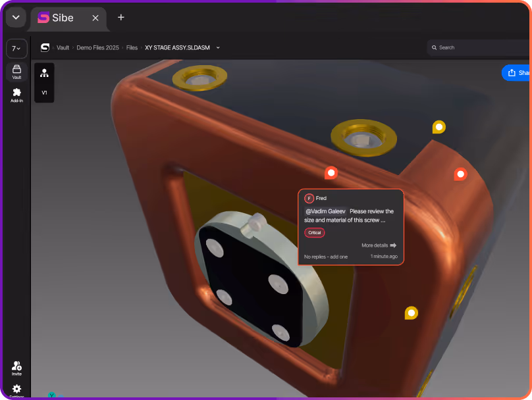Click the Sibe logo in breadcrumb

click(x=45, y=48)
